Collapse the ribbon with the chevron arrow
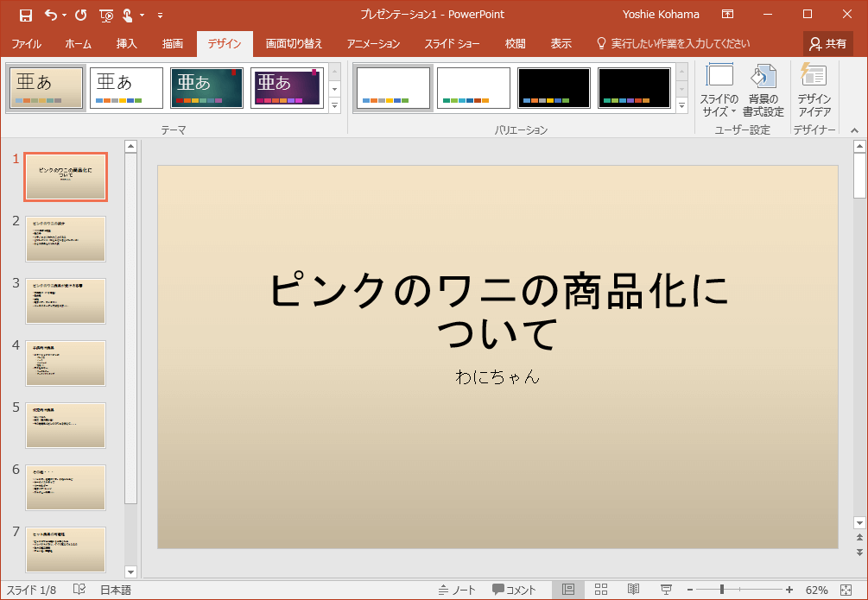Viewport: 868px width, 600px height. point(854,130)
